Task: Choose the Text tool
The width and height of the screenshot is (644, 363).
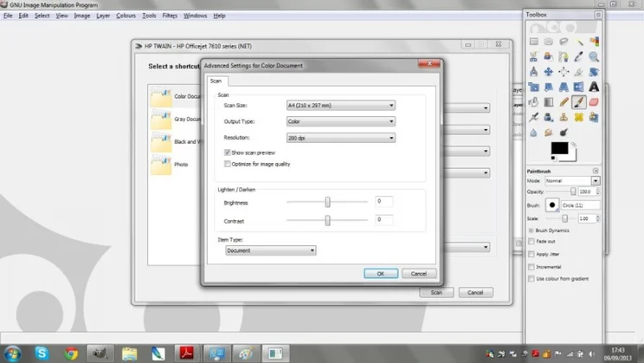Action: coord(595,87)
